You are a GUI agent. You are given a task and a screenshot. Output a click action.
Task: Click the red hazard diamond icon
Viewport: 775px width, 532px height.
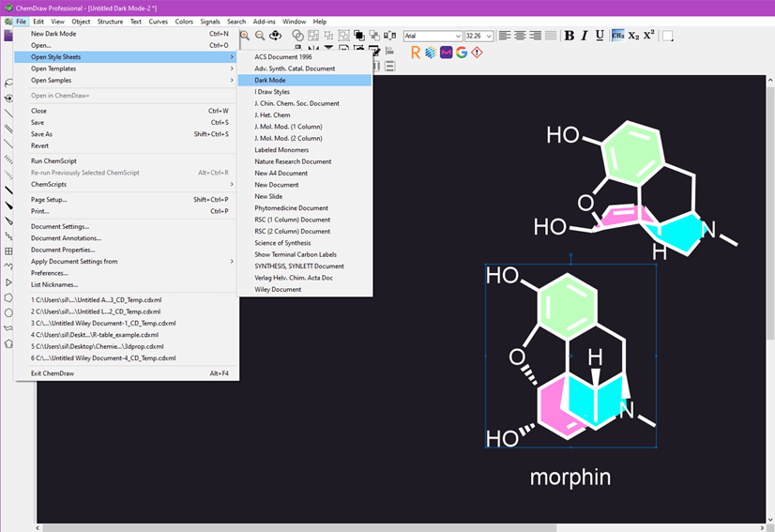click(x=477, y=53)
